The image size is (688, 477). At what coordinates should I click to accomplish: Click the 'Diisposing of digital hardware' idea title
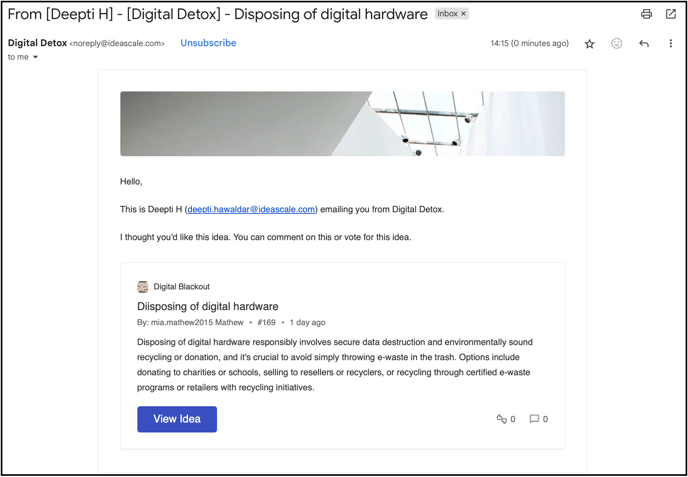point(208,306)
